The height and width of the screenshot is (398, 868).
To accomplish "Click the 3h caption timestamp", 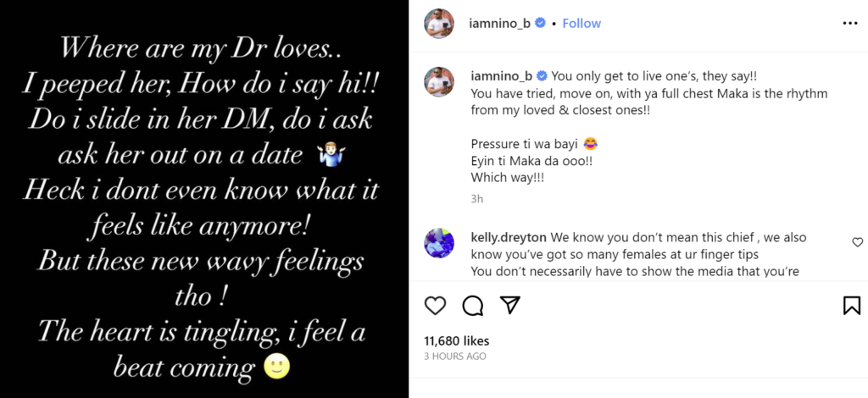I will 477,199.
